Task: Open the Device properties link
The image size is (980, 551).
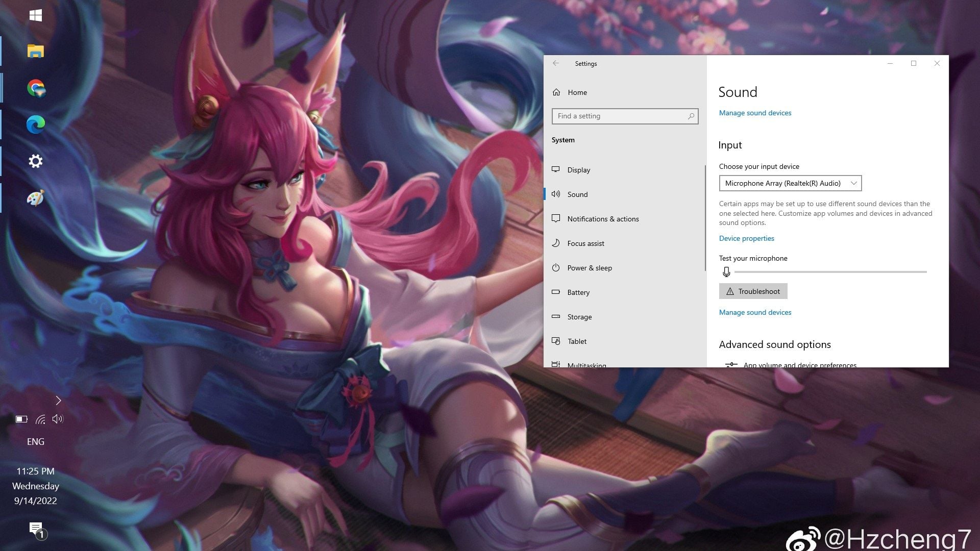Action: click(746, 238)
